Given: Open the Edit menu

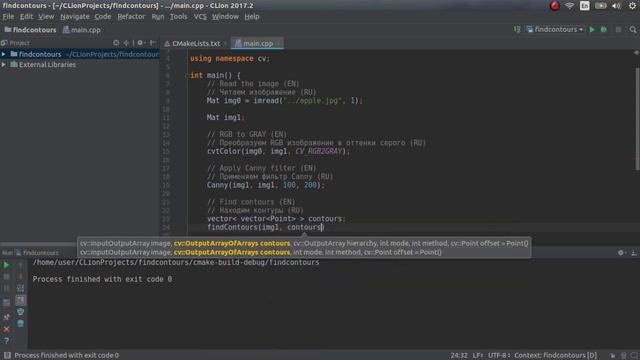Looking at the screenshot, I should coord(27,16).
